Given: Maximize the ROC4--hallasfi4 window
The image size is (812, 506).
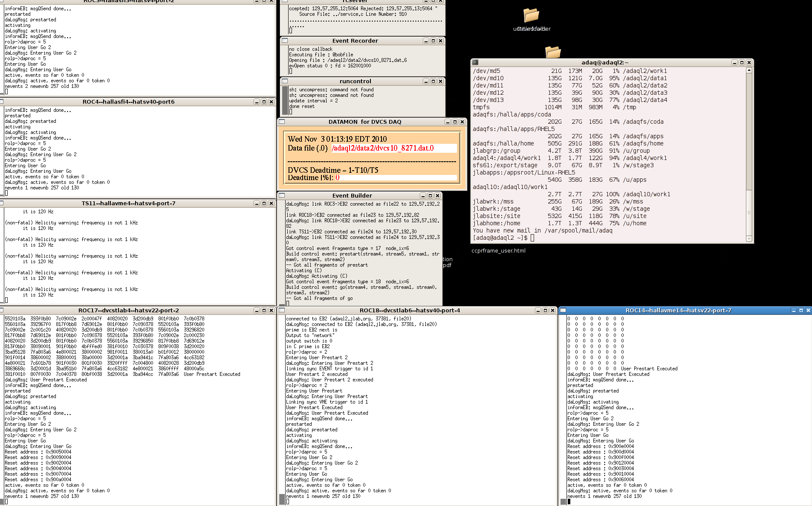Looking at the screenshot, I should [x=264, y=102].
